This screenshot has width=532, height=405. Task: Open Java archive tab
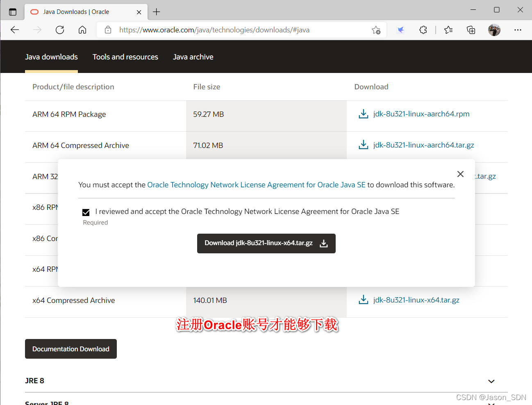click(x=193, y=57)
